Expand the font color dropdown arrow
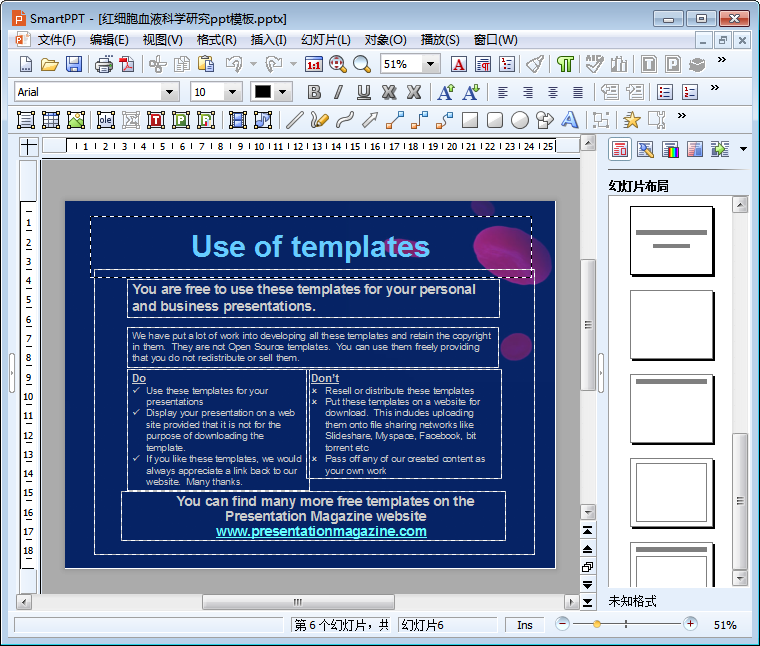Image resolution: width=760 pixels, height=646 pixels. [283, 92]
